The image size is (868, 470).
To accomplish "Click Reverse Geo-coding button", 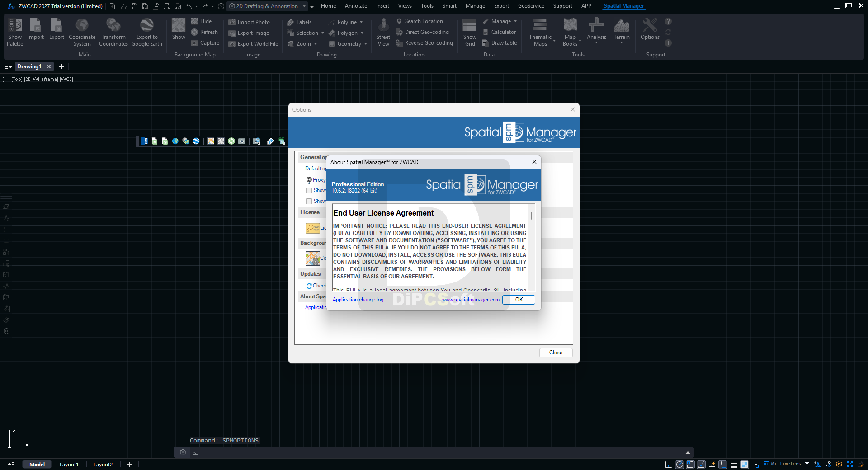I will pyautogui.click(x=424, y=43).
